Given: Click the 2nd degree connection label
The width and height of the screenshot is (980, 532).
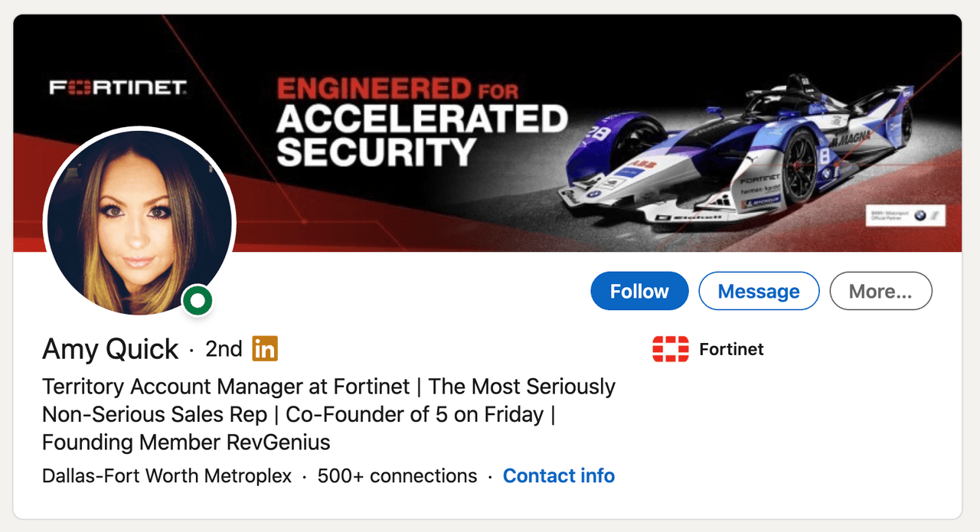Looking at the screenshot, I should click(224, 349).
